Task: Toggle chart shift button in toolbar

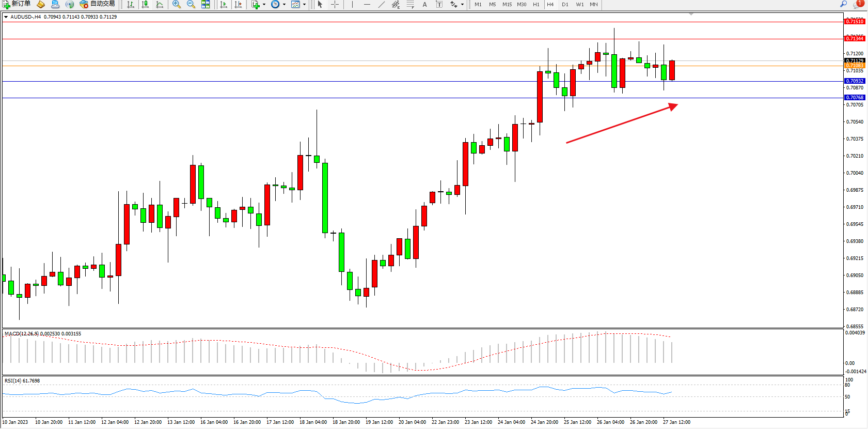Action: click(238, 4)
